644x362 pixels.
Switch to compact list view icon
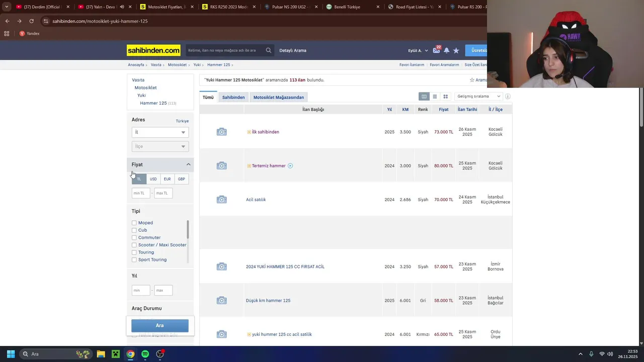click(x=435, y=97)
